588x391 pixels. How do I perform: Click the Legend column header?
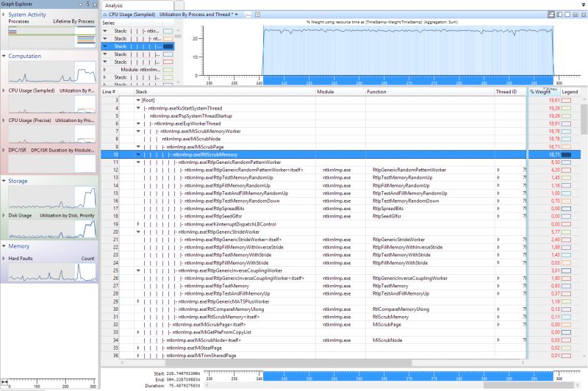coord(570,91)
